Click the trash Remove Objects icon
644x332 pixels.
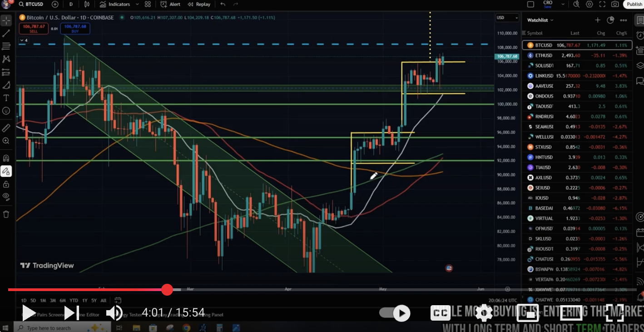coord(6,214)
